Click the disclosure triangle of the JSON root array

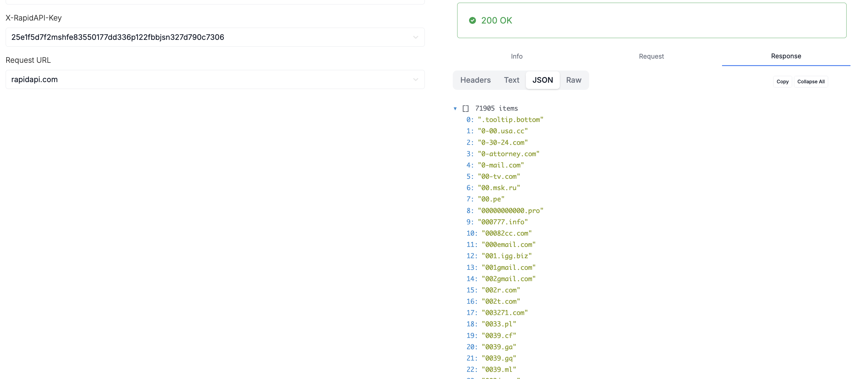[x=456, y=109]
